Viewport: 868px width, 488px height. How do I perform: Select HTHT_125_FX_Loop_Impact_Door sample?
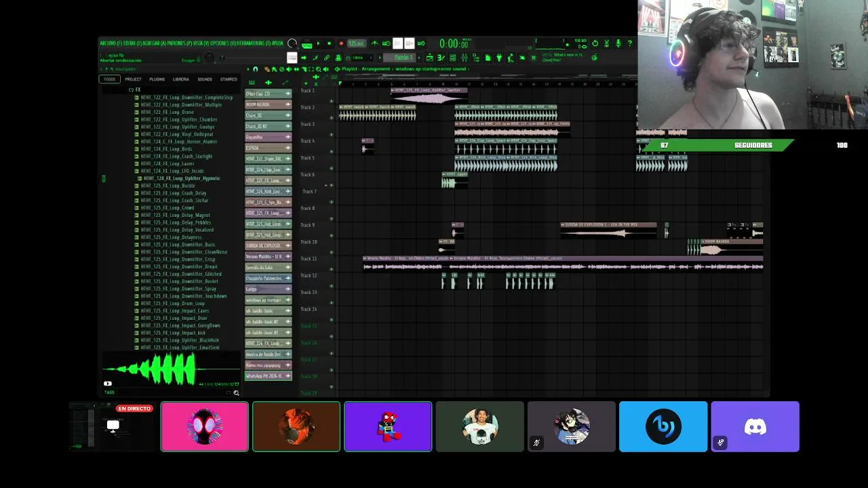[174, 318]
